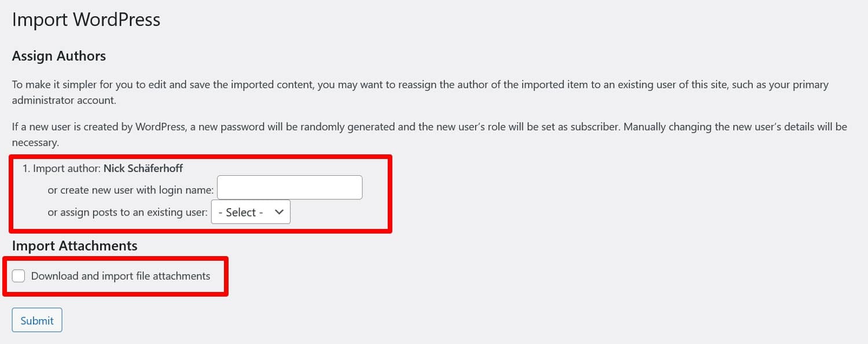Click the "Import WordPress" page title
868x344 pixels.
[86, 20]
